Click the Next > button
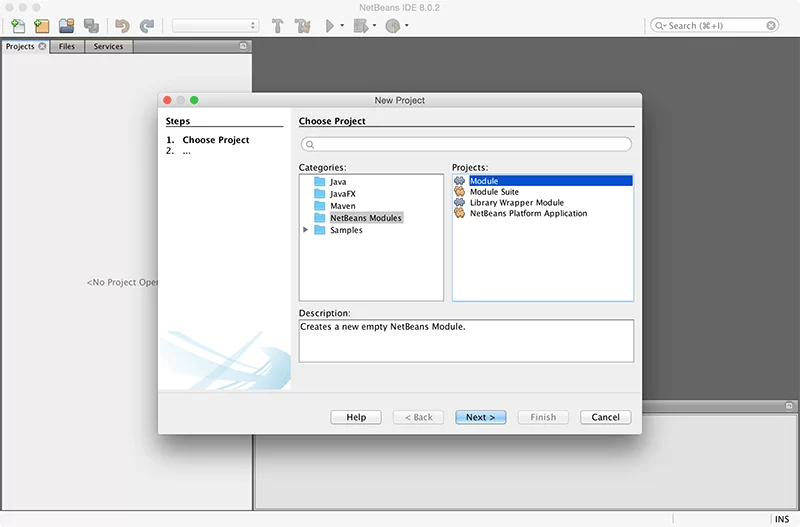The image size is (800, 527). [481, 417]
